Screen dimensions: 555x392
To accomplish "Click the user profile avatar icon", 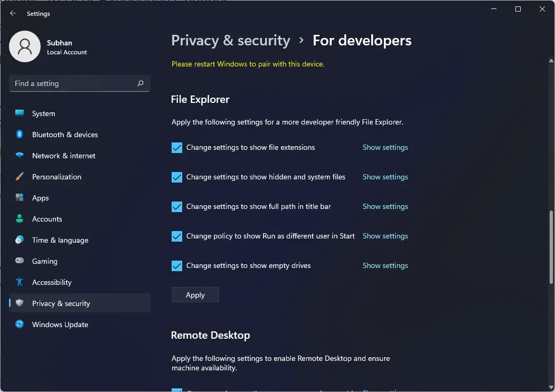I will [25, 46].
